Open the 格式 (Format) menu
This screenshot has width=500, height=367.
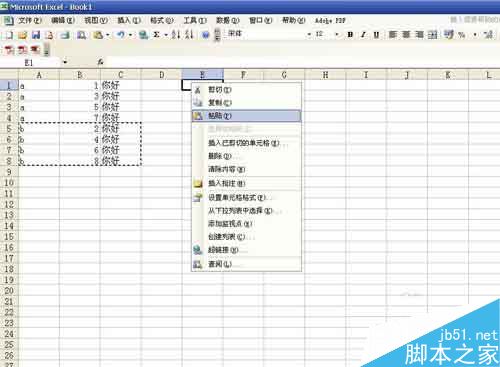point(162,21)
